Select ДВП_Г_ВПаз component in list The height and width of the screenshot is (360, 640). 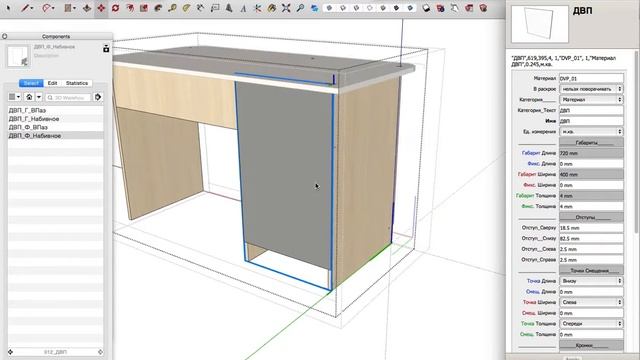(56, 110)
